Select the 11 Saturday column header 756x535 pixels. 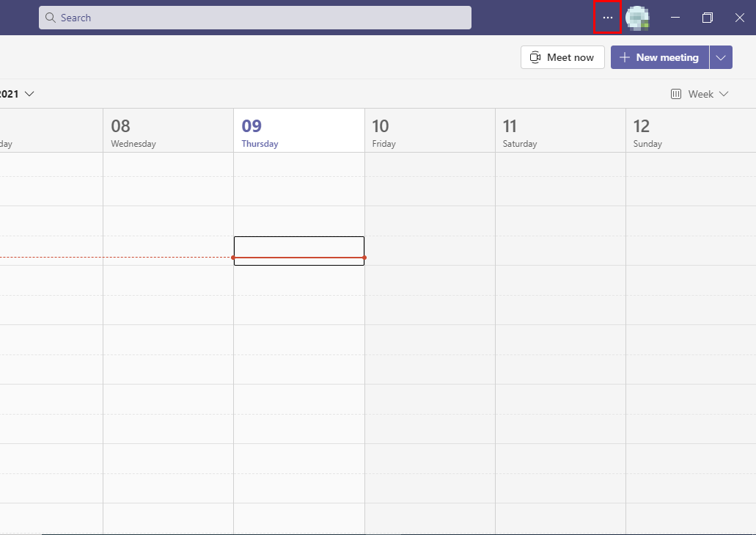(x=560, y=131)
